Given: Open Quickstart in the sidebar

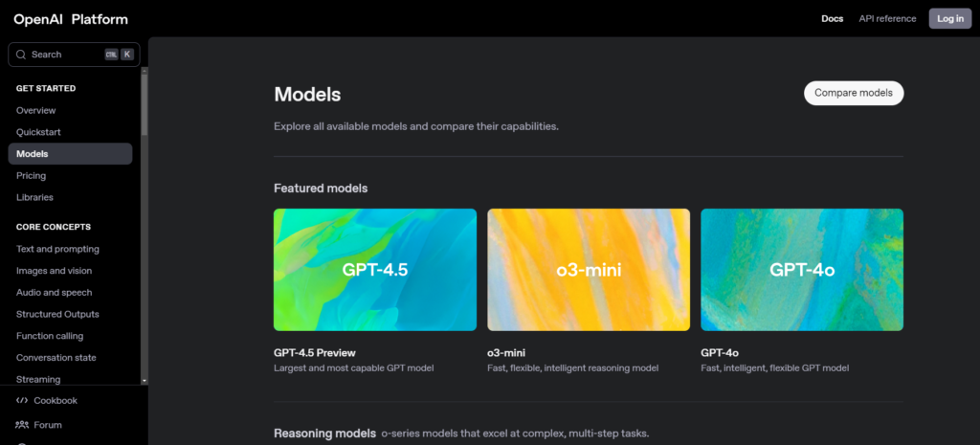Looking at the screenshot, I should [x=38, y=132].
